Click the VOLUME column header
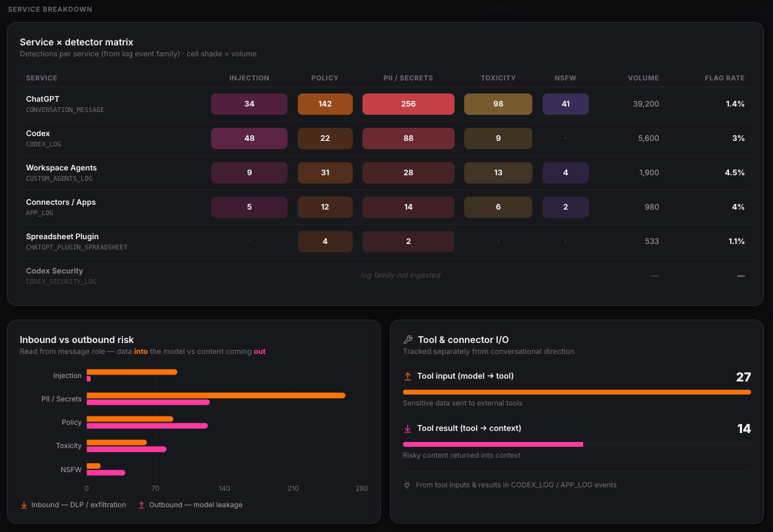The height and width of the screenshot is (532, 773). (643, 78)
